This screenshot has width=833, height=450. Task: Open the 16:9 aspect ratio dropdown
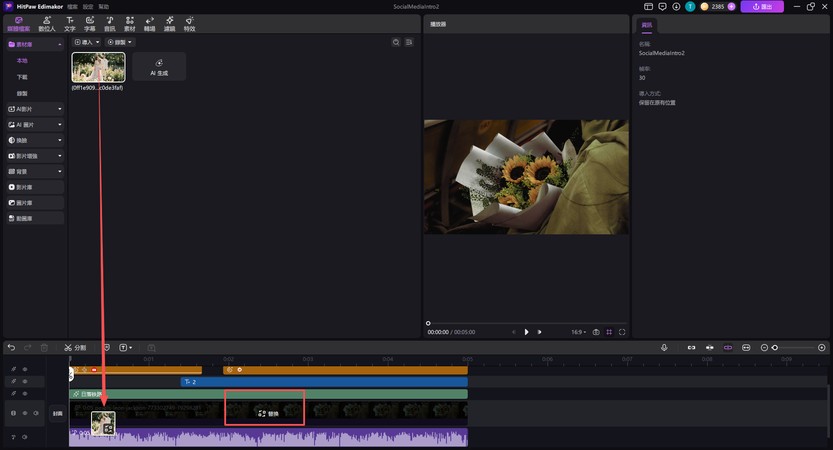(x=578, y=331)
